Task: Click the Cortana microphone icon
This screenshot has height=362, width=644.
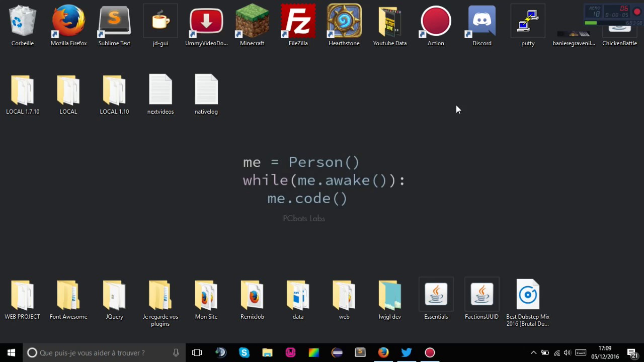Action: pyautogui.click(x=176, y=352)
